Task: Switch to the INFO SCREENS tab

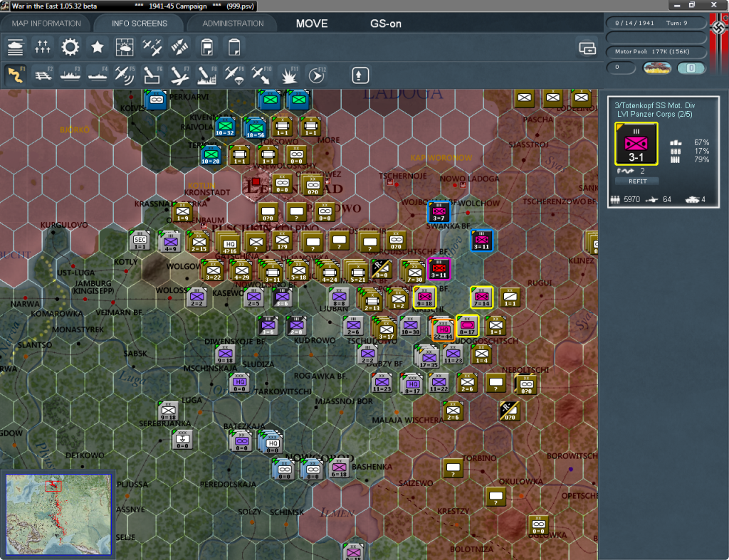Action: coord(139,23)
